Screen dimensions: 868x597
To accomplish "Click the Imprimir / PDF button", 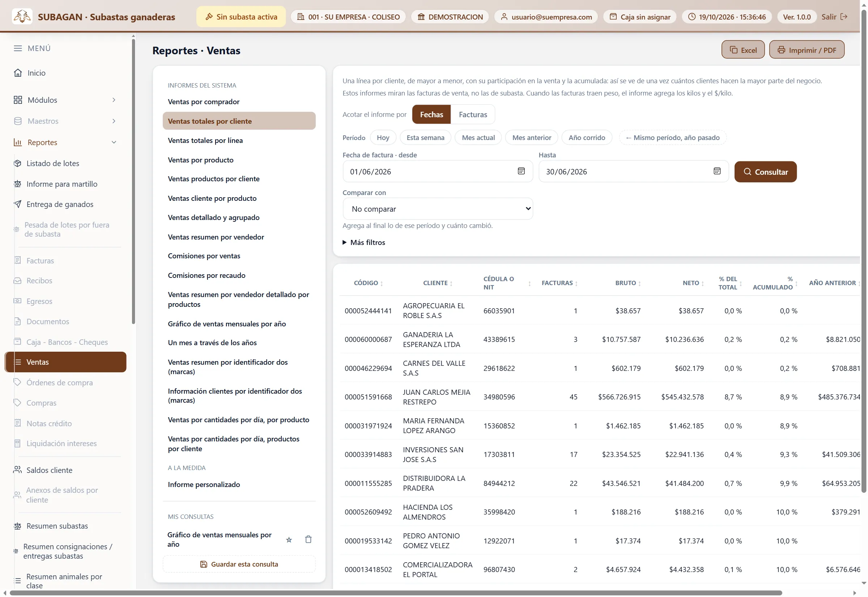I will (x=807, y=50).
